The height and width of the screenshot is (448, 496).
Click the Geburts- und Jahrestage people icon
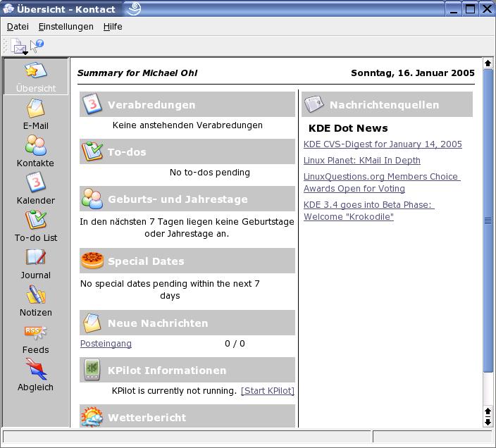92,199
